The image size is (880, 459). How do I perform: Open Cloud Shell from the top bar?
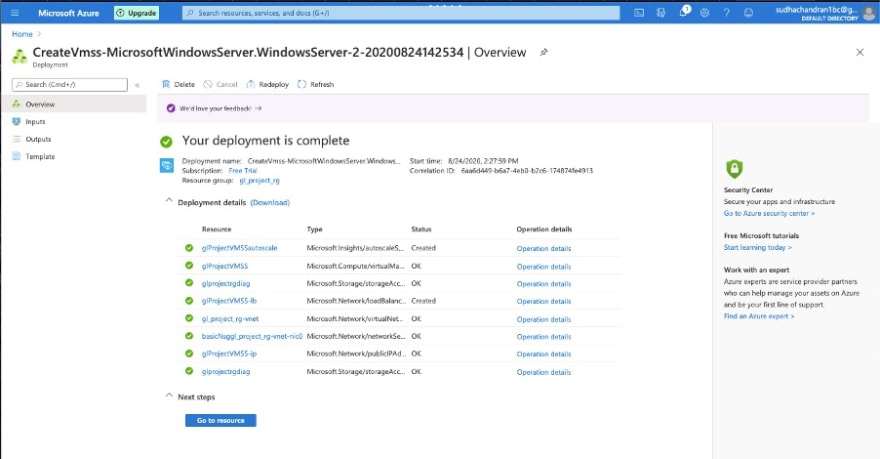pos(639,12)
